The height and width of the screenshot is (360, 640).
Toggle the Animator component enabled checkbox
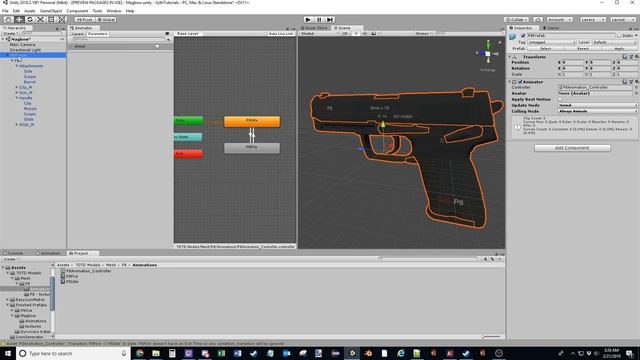(520, 82)
